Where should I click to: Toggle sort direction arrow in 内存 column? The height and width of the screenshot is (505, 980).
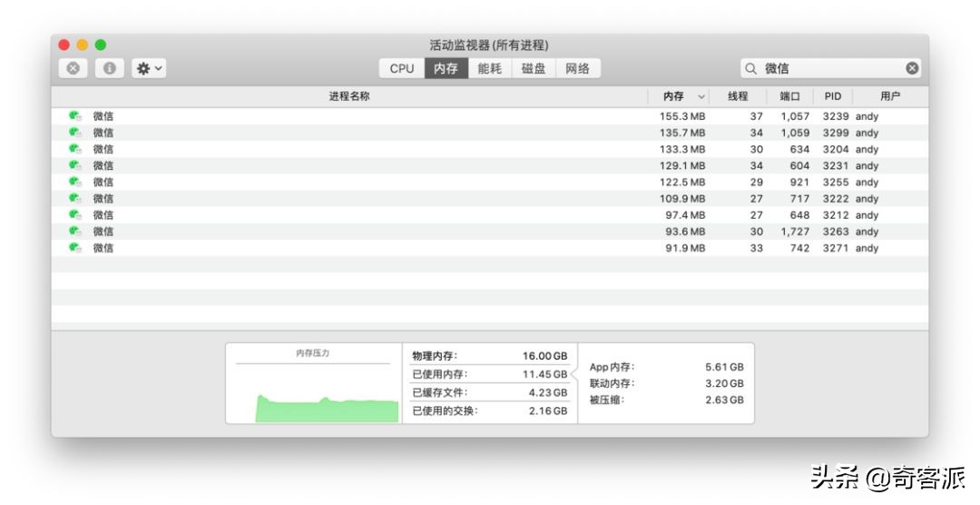pos(701,96)
